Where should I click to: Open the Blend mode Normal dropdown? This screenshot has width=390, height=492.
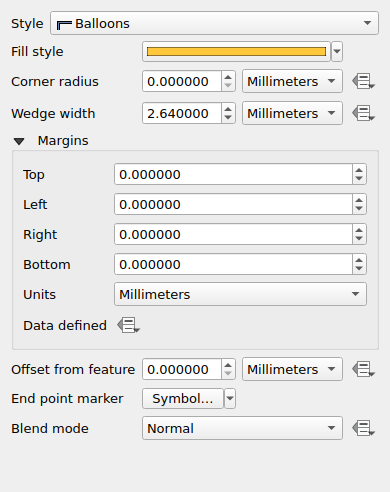click(242, 428)
